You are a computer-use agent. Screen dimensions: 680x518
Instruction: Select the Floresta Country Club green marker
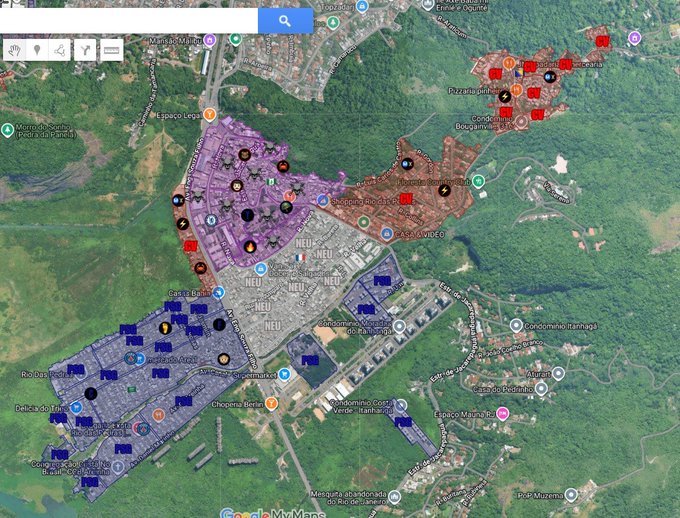[x=478, y=180]
